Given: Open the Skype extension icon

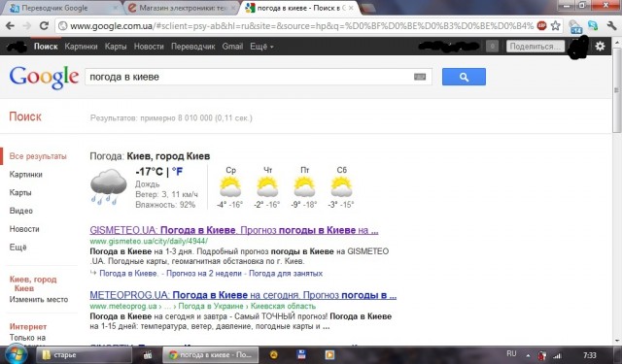Looking at the screenshot, I should (x=593, y=26).
